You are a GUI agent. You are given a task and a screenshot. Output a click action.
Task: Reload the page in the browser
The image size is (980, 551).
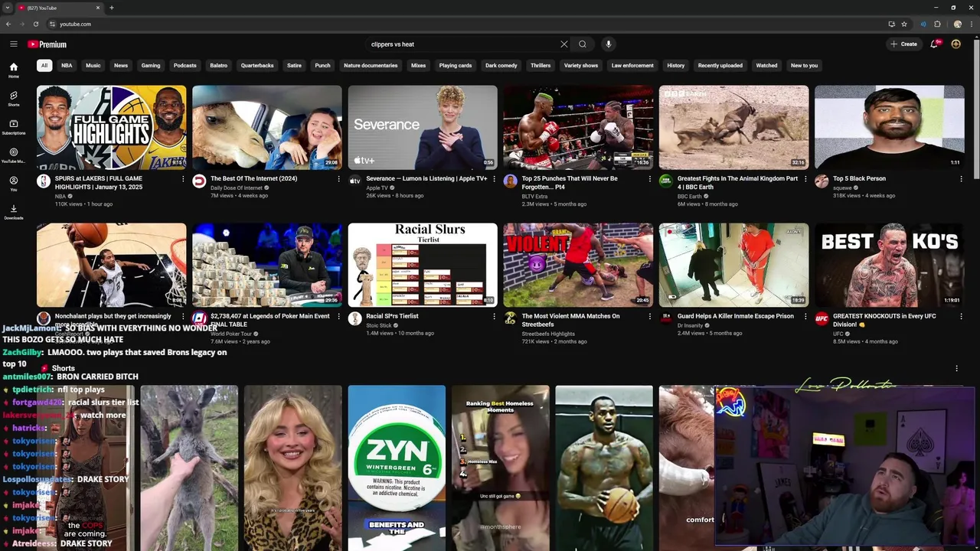click(x=35, y=24)
